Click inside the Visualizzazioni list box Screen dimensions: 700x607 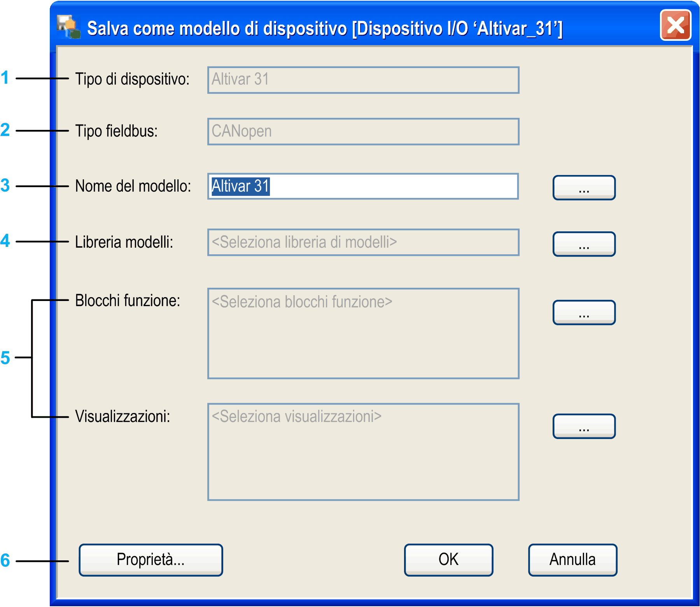(363, 451)
